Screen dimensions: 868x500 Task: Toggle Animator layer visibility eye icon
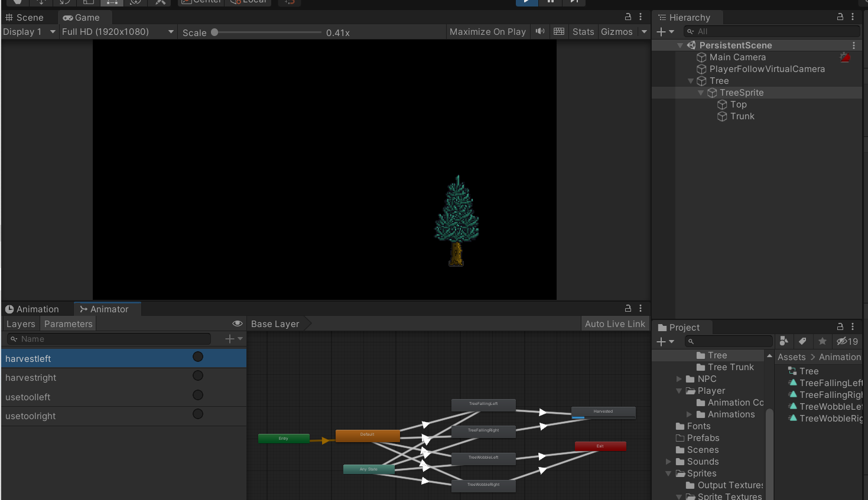point(238,323)
